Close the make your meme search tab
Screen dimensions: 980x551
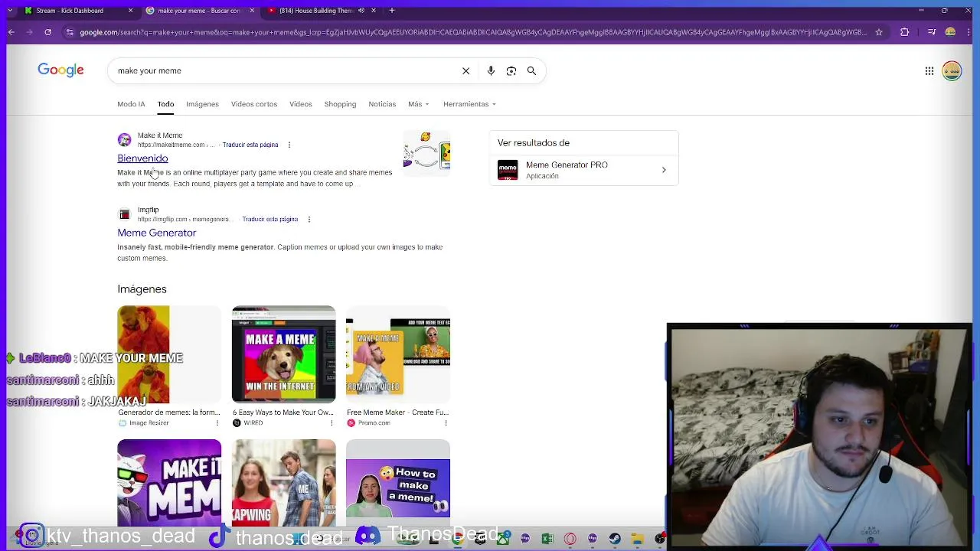click(252, 11)
